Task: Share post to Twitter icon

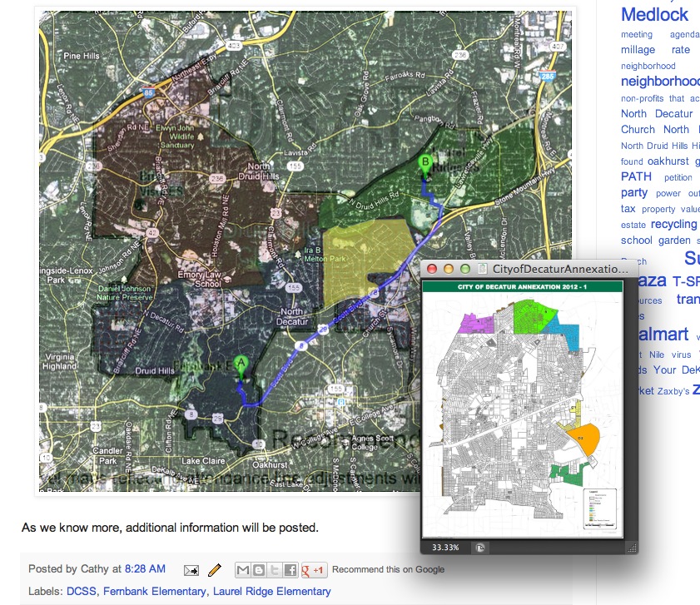Action: (275, 570)
